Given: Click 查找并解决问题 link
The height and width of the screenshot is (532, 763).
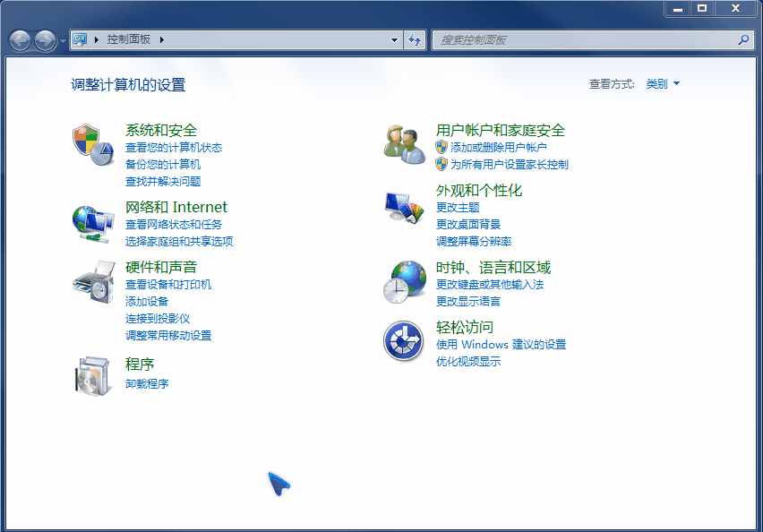Looking at the screenshot, I should 163,181.
